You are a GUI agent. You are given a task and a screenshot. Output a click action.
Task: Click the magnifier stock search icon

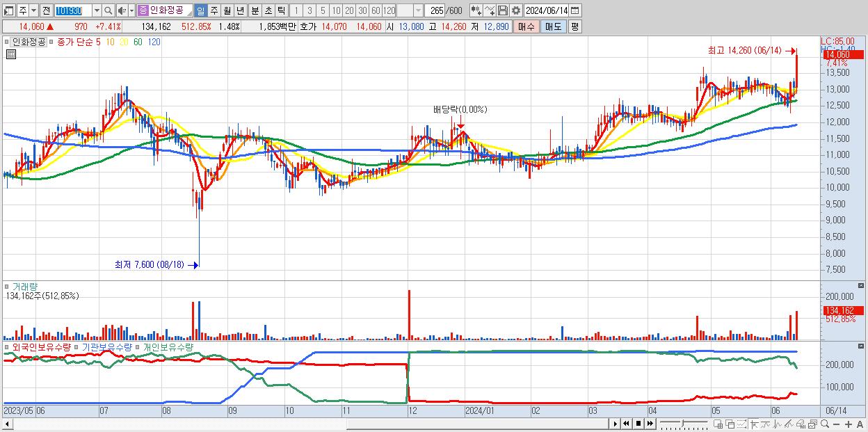[x=108, y=10]
